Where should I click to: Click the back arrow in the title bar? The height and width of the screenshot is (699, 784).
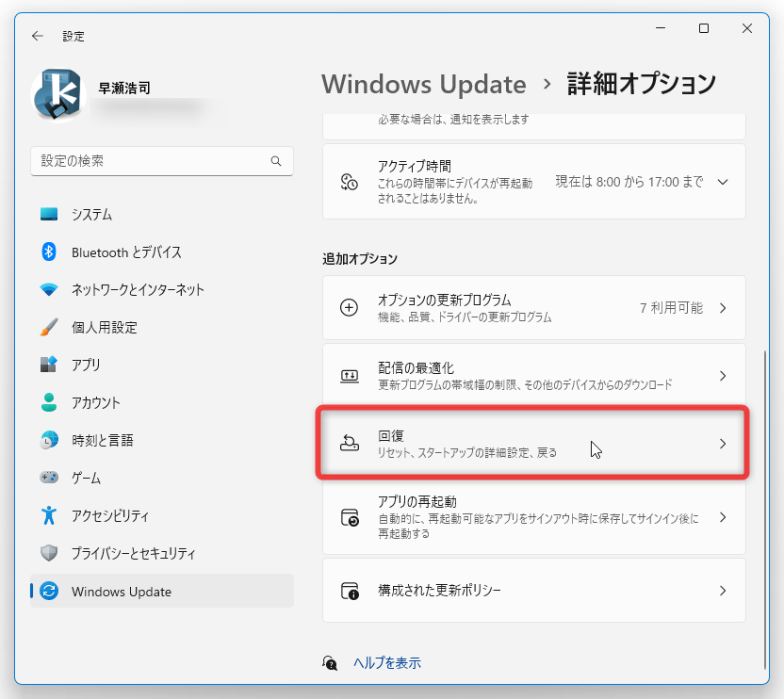pyautogui.click(x=38, y=36)
